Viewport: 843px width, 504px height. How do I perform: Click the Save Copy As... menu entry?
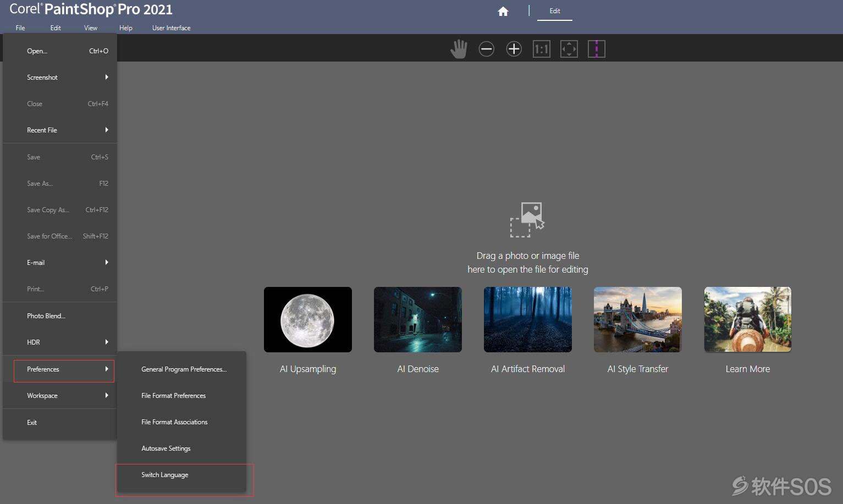coord(60,210)
